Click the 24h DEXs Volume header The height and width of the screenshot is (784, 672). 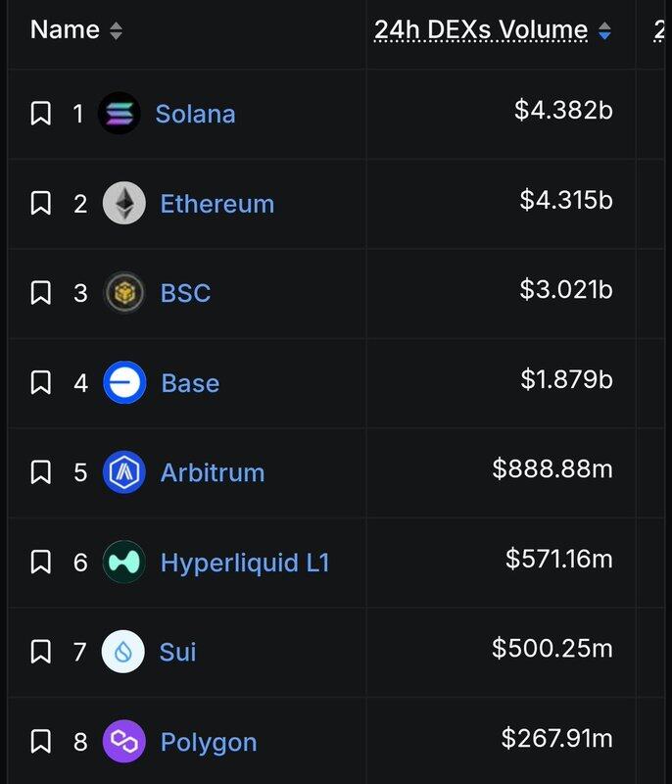(x=480, y=30)
